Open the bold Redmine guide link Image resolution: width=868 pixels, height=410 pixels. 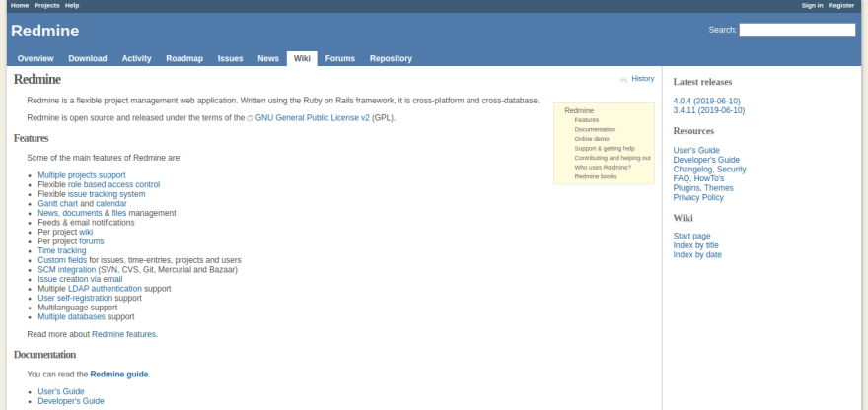point(119,375)
